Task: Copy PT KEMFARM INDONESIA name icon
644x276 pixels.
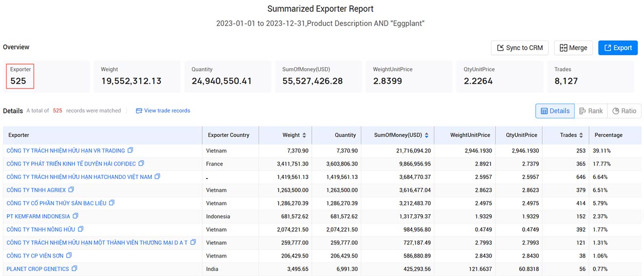Action: [76, 216]
